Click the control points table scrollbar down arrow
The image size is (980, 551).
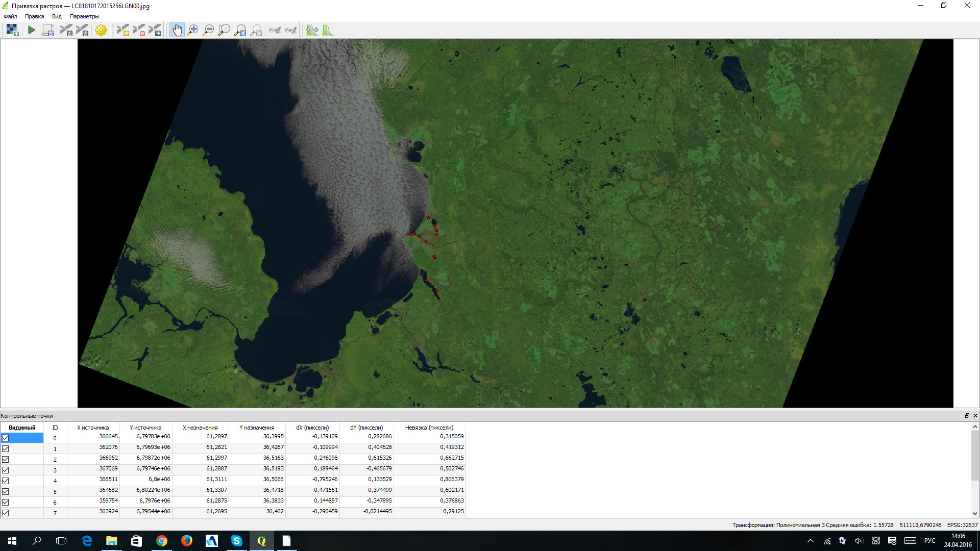[x=975, y=514]
